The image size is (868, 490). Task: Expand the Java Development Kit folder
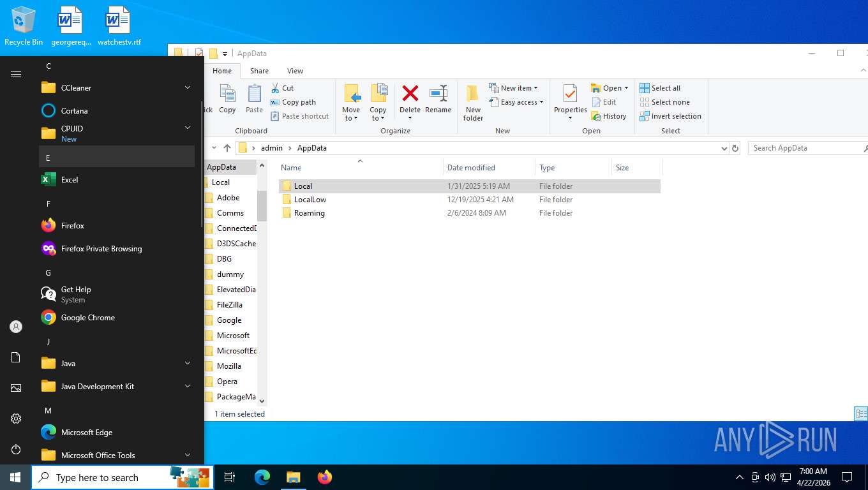(x=117, y=387)
